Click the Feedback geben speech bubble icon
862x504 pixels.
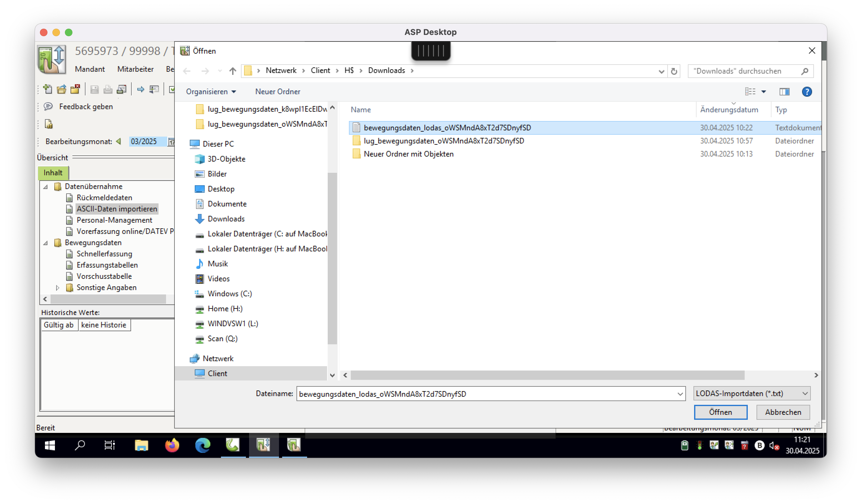pos(48,106)
